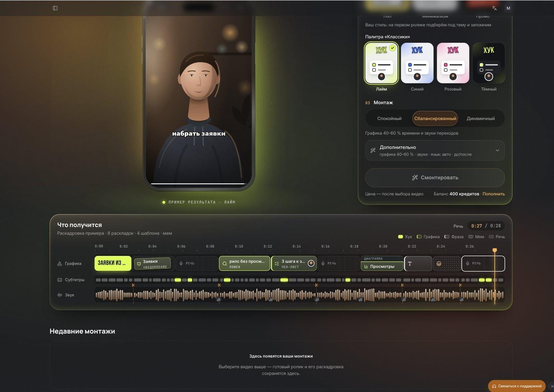Select the Просмотры diagram clip
This screenshot has height=392, width=554.
(x=382, y=264)
